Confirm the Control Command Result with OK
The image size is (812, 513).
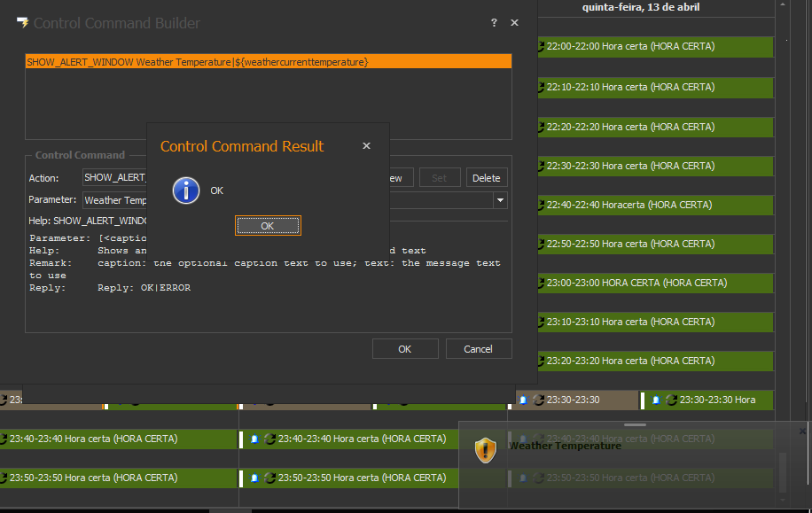point(268,226)
